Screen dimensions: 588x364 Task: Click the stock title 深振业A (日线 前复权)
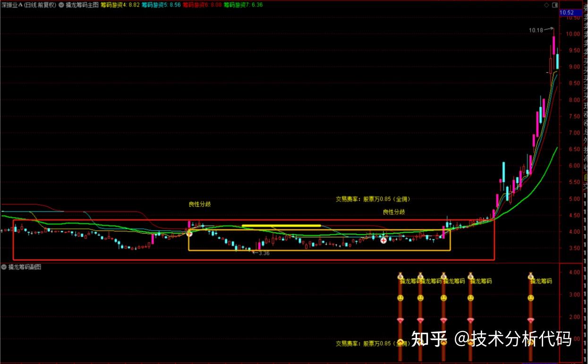coord(28,5)
